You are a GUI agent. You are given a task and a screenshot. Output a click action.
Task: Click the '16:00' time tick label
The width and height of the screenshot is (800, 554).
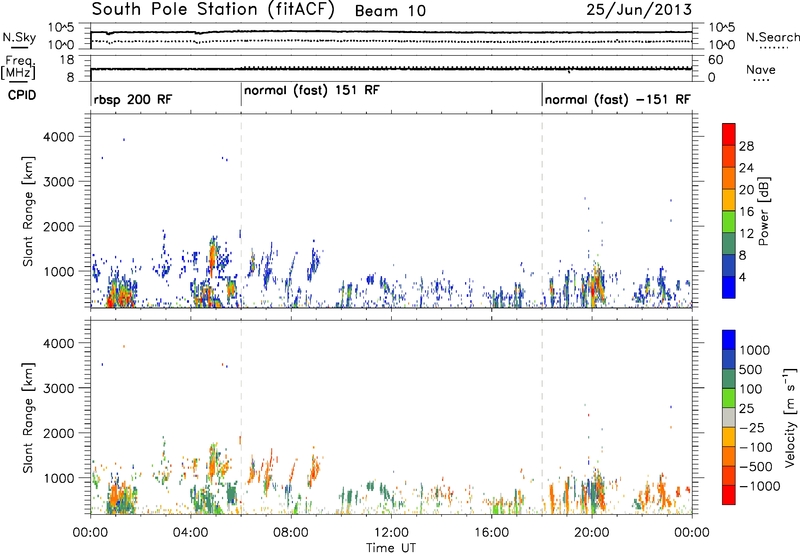(491, 533)
